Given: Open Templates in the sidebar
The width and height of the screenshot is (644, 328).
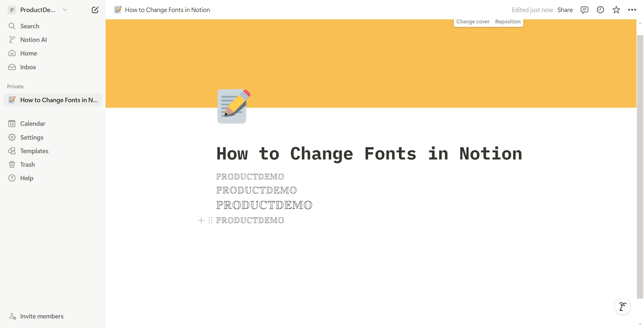Looking at the screenshot, I should point(53,151).
